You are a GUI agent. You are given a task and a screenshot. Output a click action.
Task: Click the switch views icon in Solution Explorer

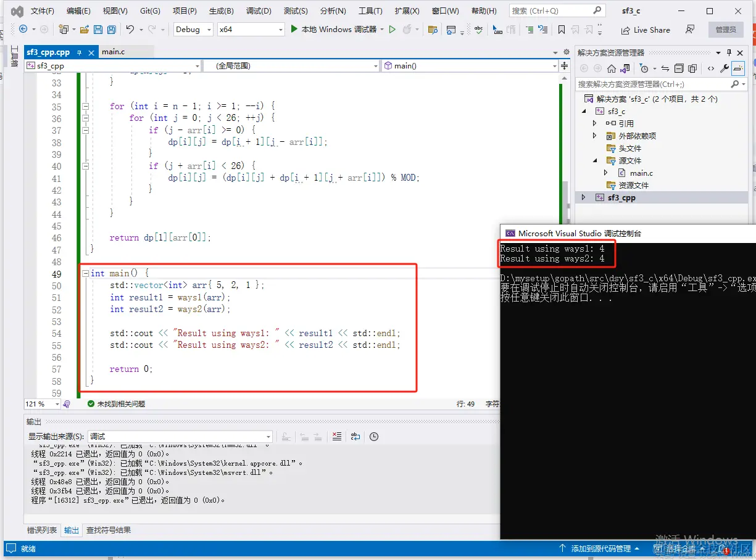625,68
